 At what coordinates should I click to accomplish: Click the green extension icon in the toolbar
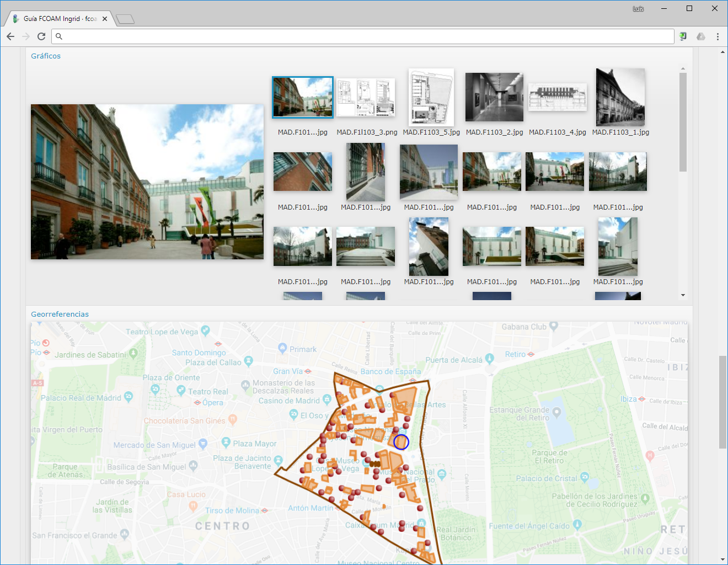tap(683, 36)
